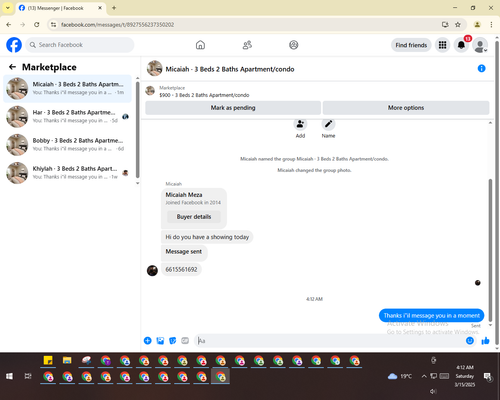The image size is (500, 400).
Task: Open File Explorer from the taskbar
Action: [x=67, y=361]
